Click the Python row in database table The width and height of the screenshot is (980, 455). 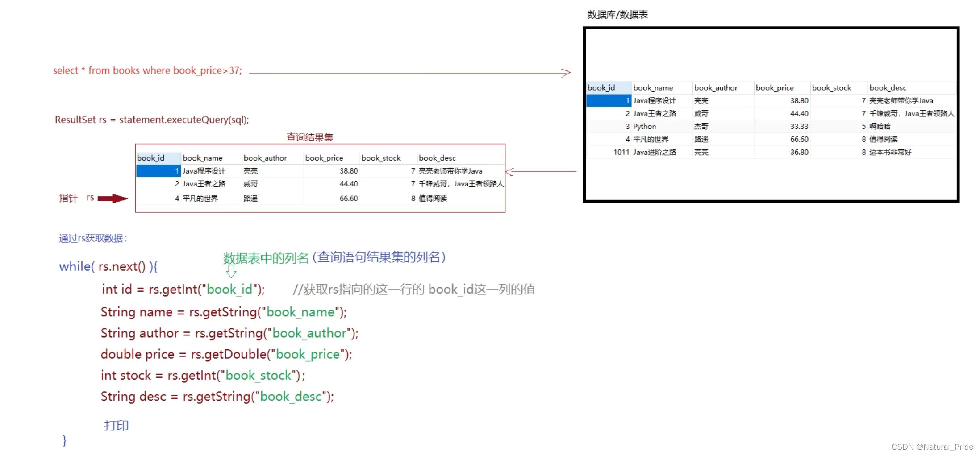coord(771,127)
